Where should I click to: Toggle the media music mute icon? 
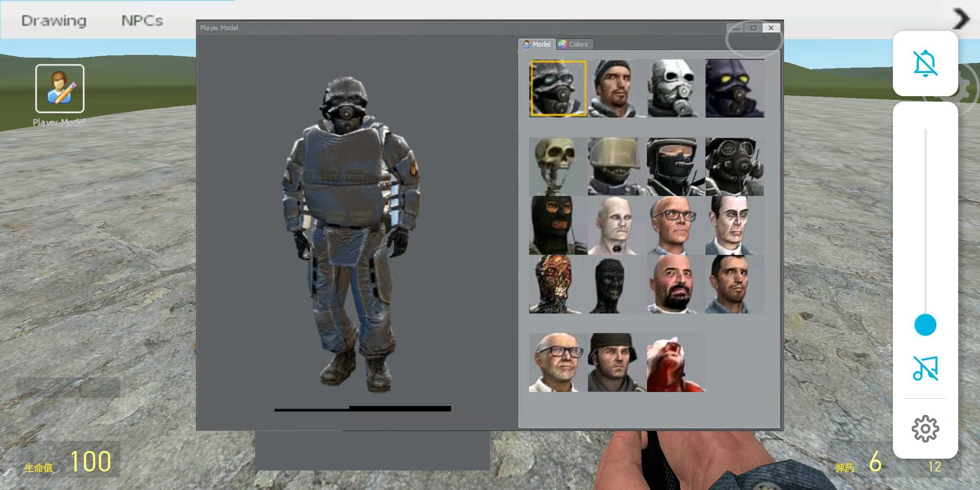tap(925, 368)
